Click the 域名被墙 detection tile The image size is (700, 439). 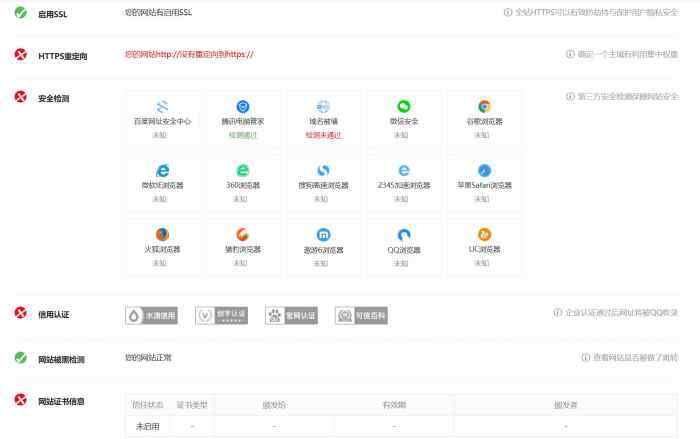point(323,119)
